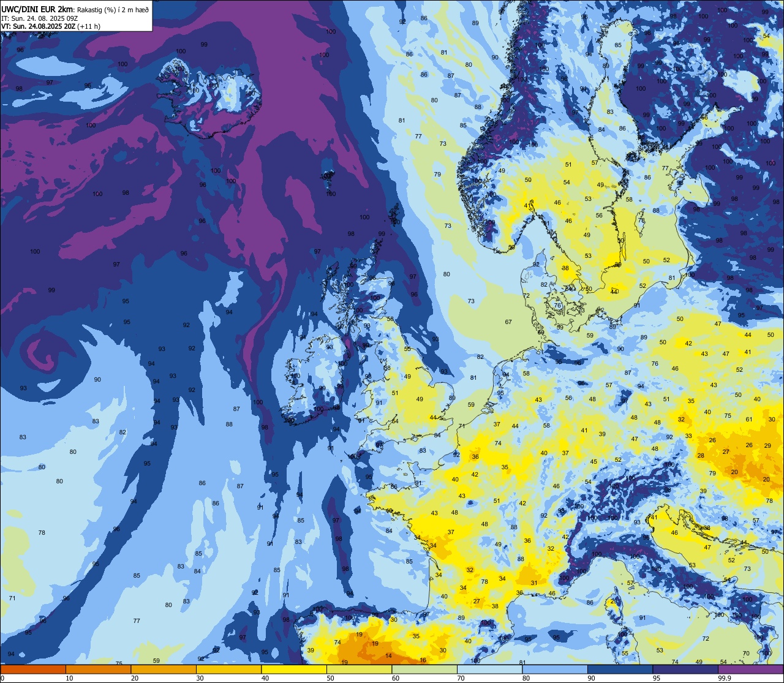Click the 0–10% dark orange legend swatch
The width and height of the screenshot is (784, 683).
pos(33,669)
